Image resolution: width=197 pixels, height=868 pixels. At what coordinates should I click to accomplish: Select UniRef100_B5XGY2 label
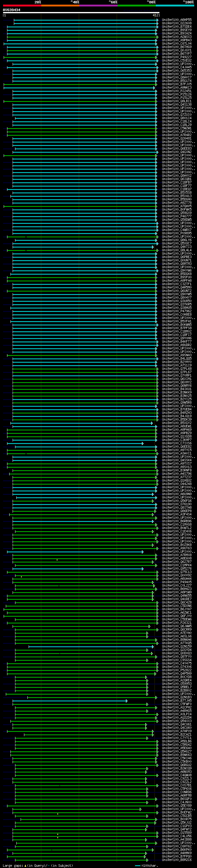(x=177, y=423)
